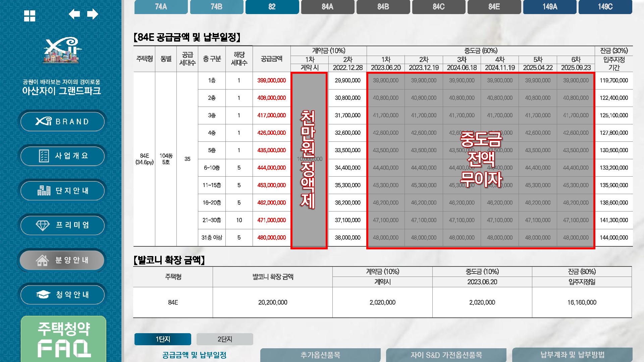The width and height of the screenshot is (644, 362).
Task: Click balcony balance amount 16,160,000
Action: click(582, 302)
